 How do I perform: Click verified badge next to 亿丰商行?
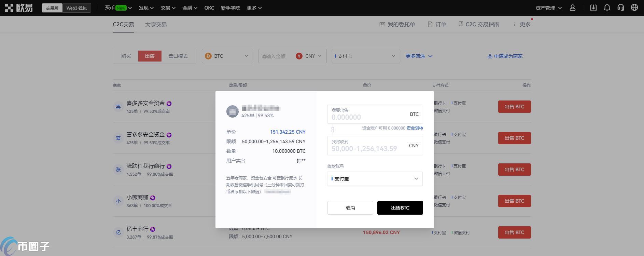tap(153, 229)
